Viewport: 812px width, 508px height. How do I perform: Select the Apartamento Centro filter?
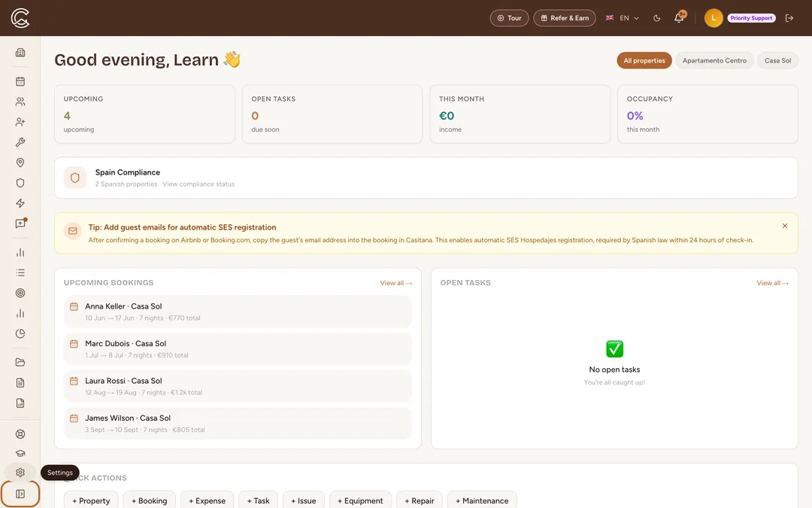tap(714, 61)
